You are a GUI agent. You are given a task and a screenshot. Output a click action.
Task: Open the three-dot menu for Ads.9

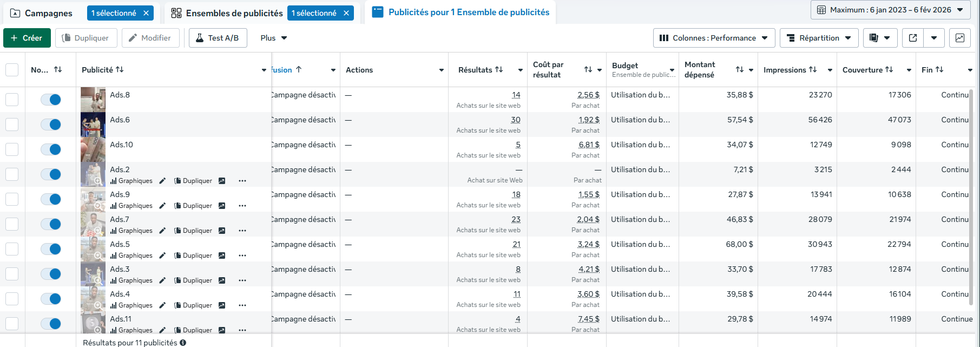(242, 206)
